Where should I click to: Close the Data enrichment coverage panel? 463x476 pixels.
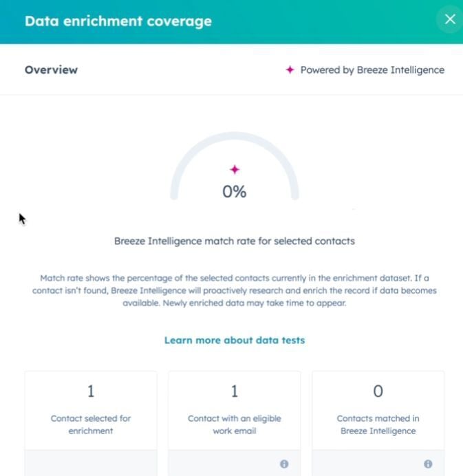pyautogui.click(x=450, y=19)
